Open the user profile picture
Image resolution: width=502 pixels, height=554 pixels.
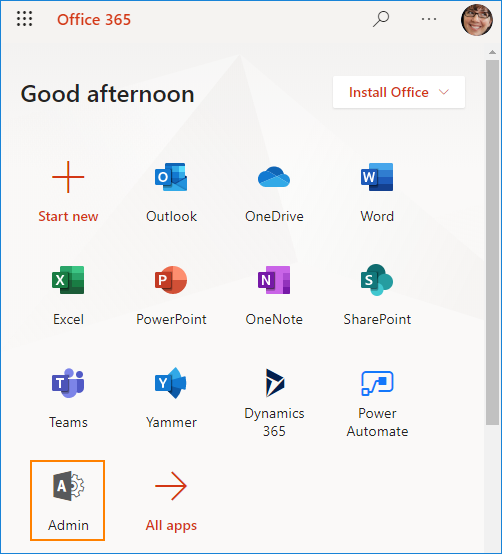477,20
